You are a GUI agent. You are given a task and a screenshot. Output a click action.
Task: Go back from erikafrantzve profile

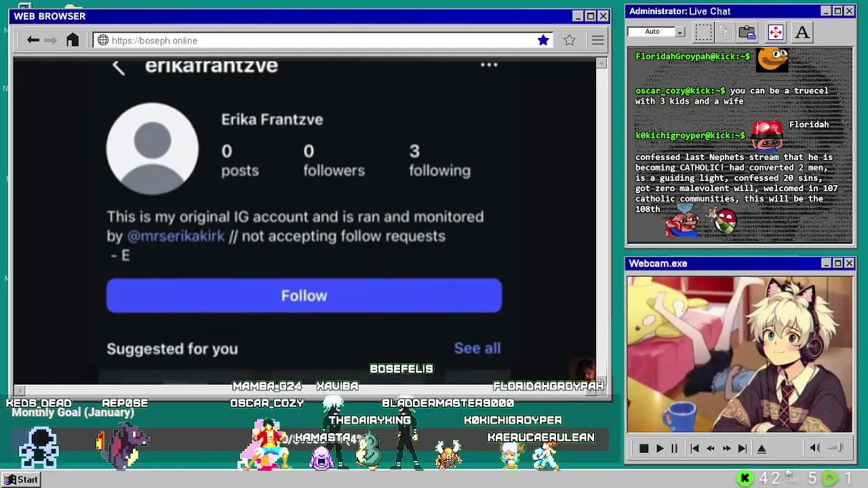(119, 66)
